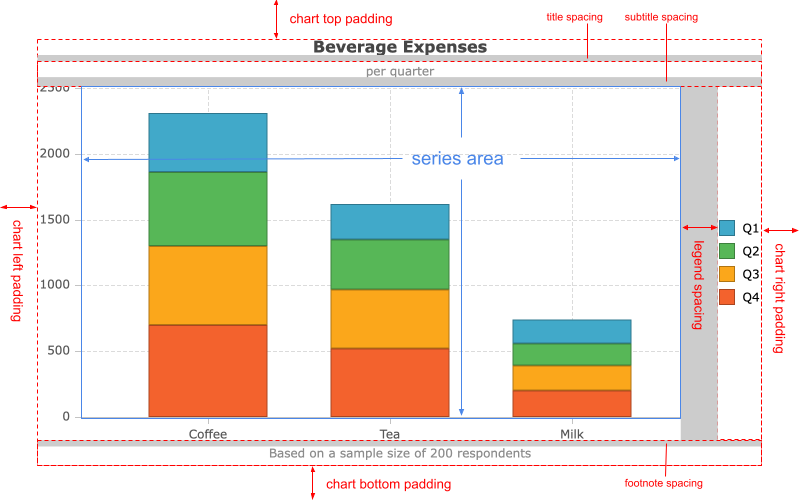Click the red Q4 legend swatch
800x500 pixels.
click(727, 297)
